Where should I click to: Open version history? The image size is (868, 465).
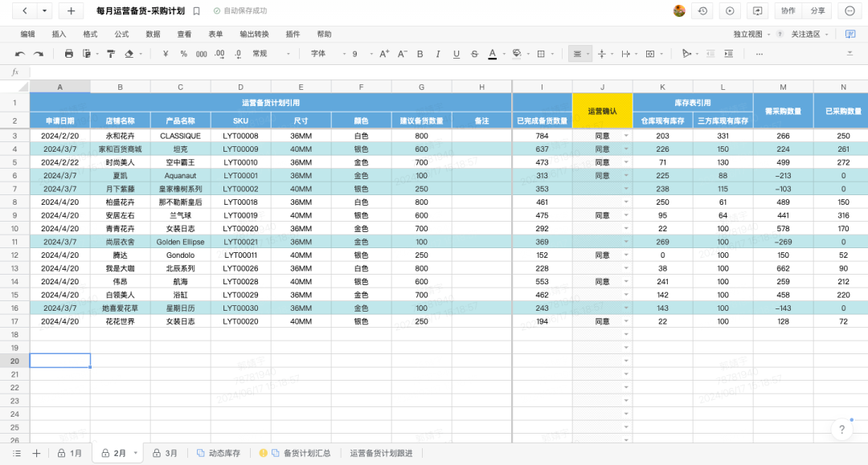[x=703, y=11]
